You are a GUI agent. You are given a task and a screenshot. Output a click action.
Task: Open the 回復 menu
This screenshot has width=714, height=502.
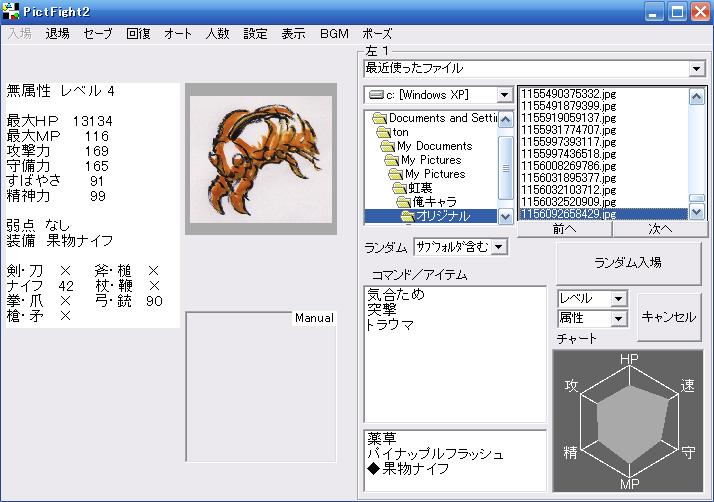(138, 34)
